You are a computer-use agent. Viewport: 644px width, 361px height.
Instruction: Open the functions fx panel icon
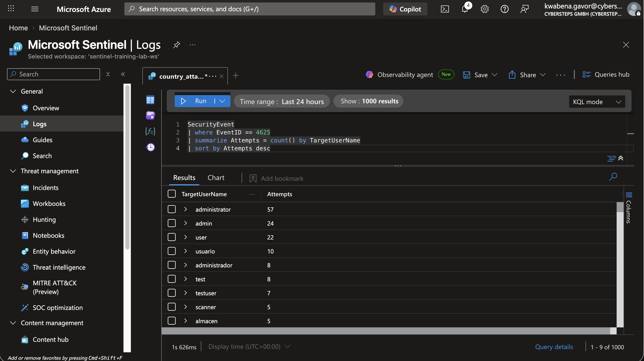(x=150, y=131)
